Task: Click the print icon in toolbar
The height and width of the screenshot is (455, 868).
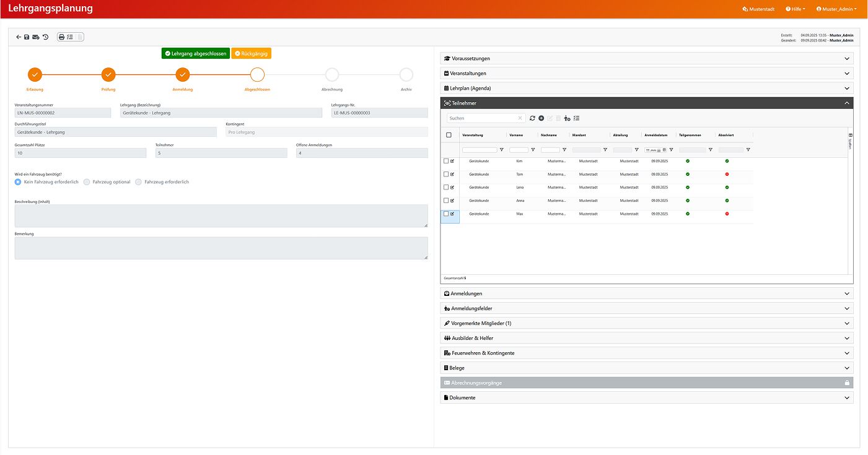Action: click(61, 37)
